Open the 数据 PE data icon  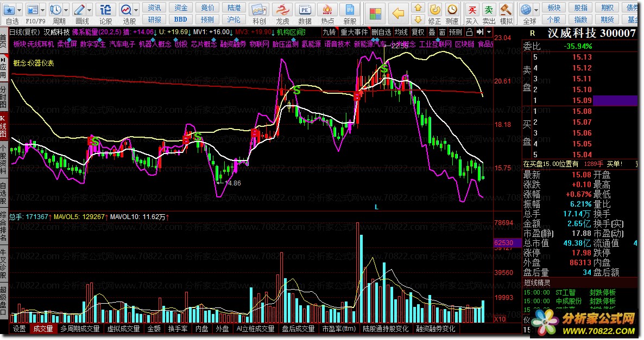(305, 10)
